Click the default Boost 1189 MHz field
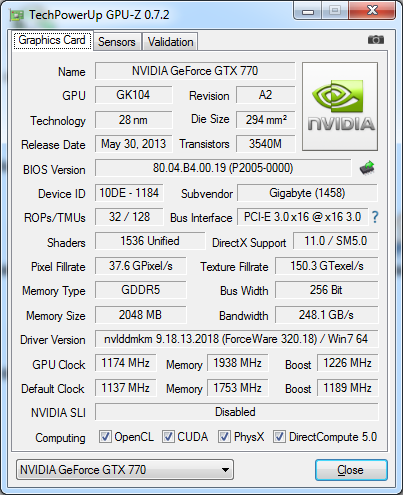 coord(348,388)
